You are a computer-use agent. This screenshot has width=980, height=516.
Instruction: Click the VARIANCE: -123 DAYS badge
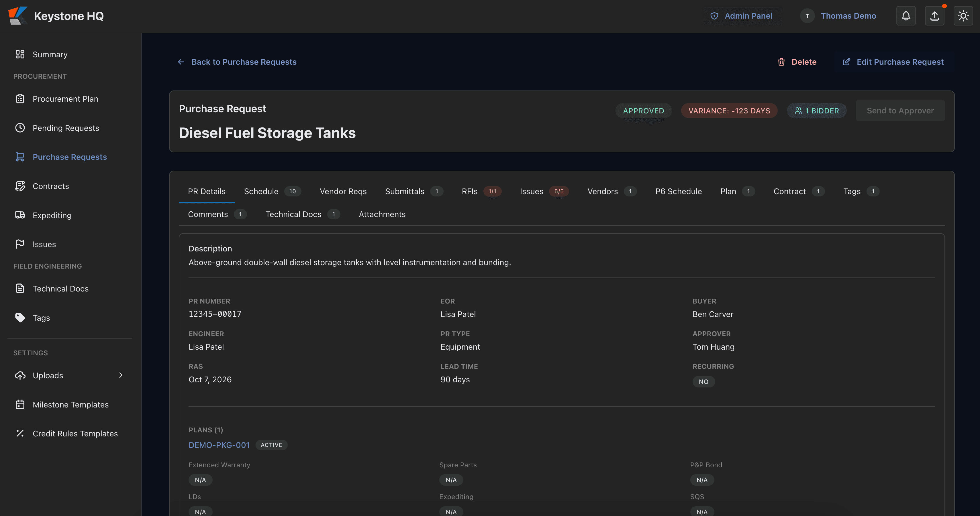coord(729,111)
